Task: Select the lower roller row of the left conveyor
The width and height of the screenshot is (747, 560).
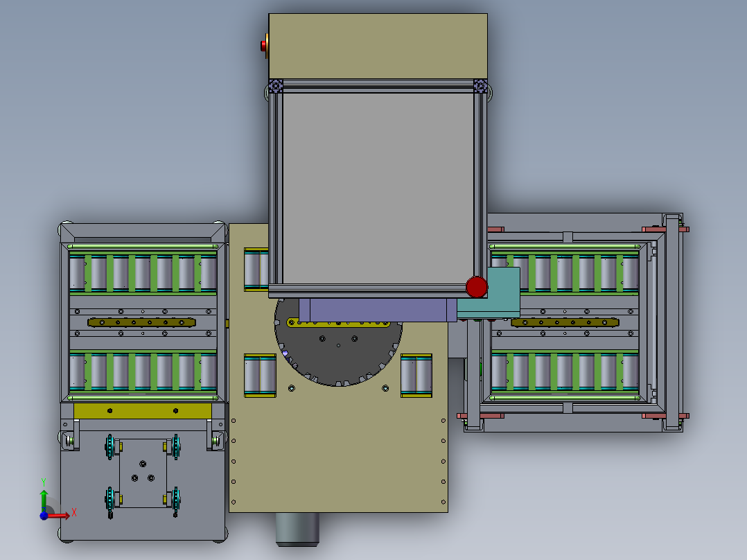Action: [143, 371]
